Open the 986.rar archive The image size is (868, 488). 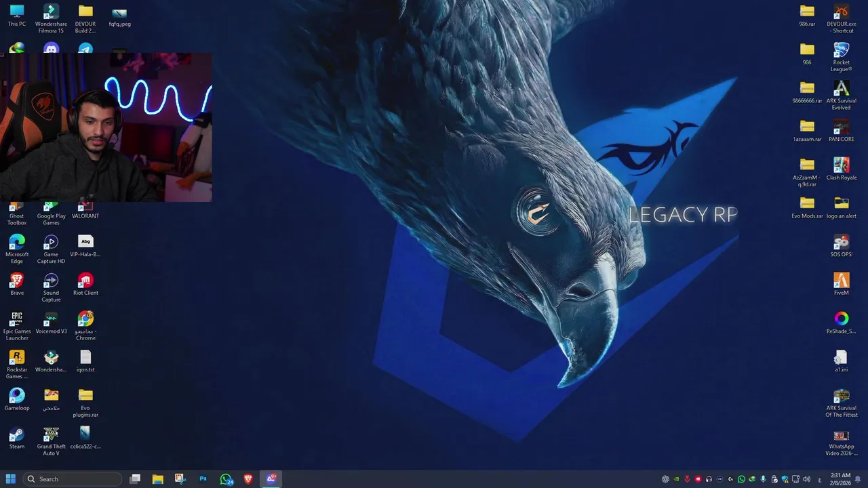pos(807,16)
